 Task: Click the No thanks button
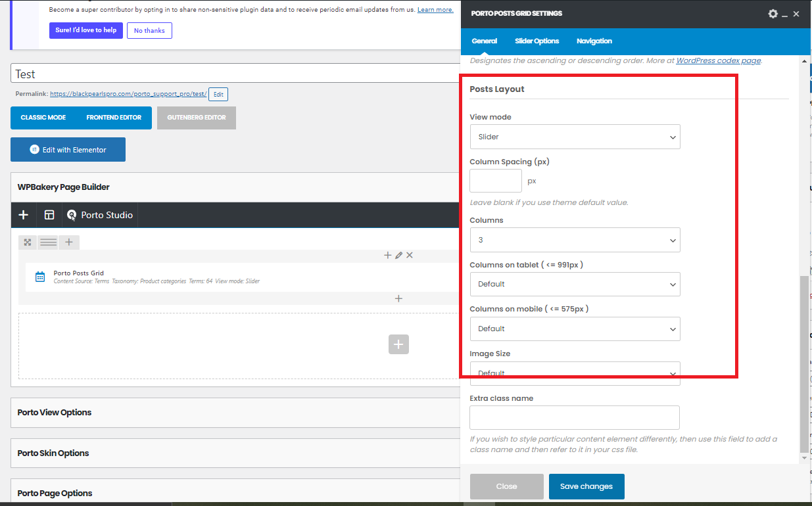(x=149, y=30)
